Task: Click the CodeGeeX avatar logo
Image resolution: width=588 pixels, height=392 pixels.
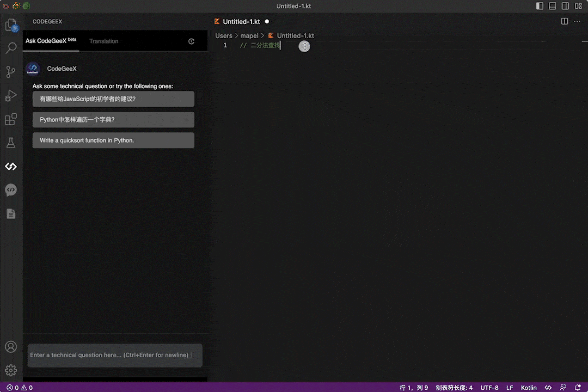Action: 33,69
